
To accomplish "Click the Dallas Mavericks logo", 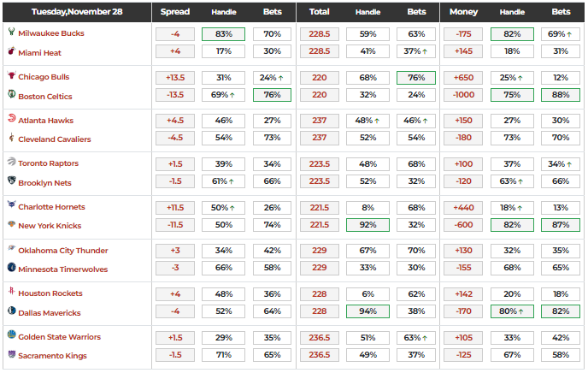I will [11, 312].
